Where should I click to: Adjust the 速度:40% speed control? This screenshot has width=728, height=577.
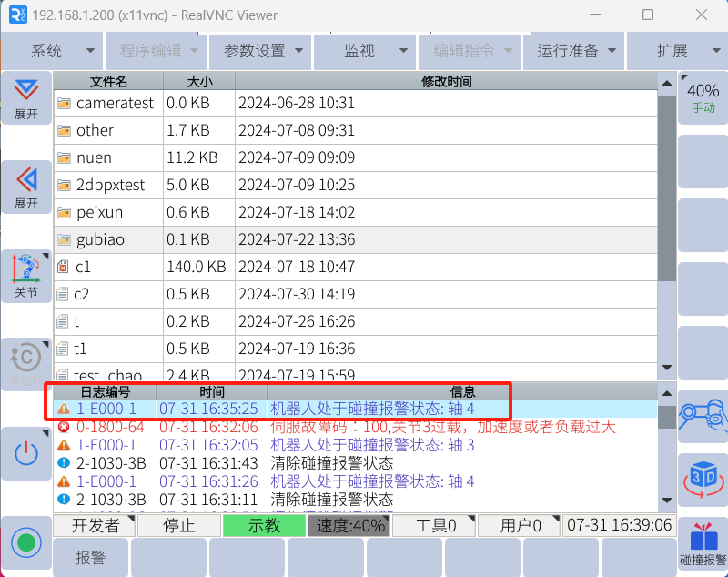pos(349,525)
